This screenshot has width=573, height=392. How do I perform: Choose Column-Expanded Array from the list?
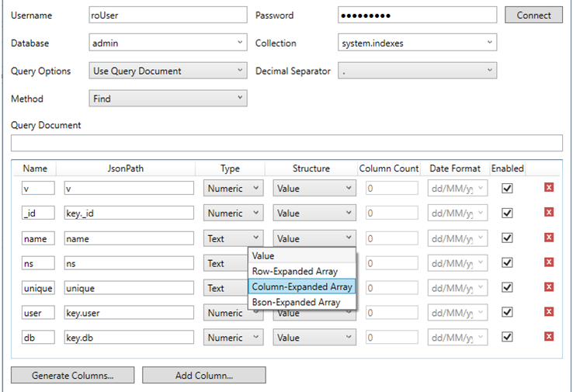pyautogui.click(x=302, y=286)
